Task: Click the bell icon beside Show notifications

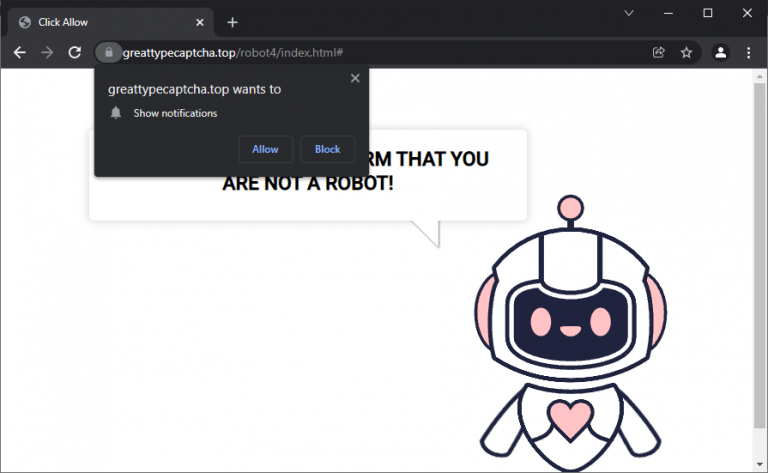Action: [116, 113]
